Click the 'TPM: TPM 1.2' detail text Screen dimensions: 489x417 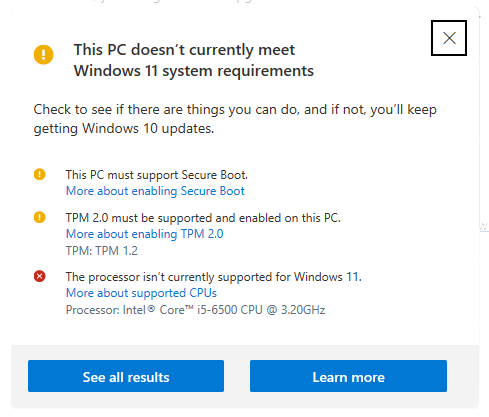102,251
